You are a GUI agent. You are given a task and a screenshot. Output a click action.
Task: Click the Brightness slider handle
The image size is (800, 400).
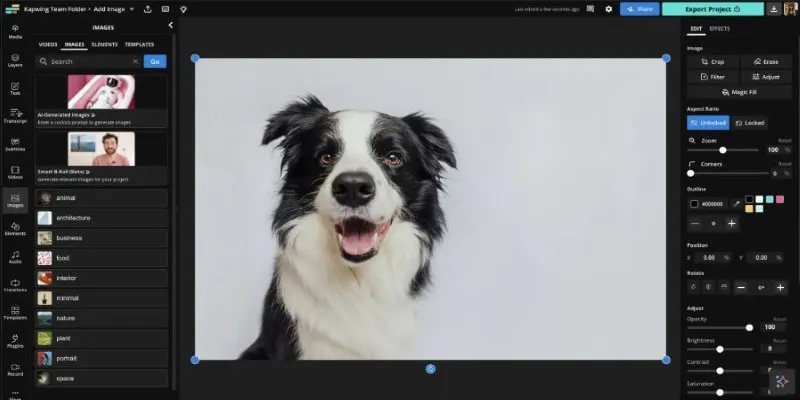[720, 349]
